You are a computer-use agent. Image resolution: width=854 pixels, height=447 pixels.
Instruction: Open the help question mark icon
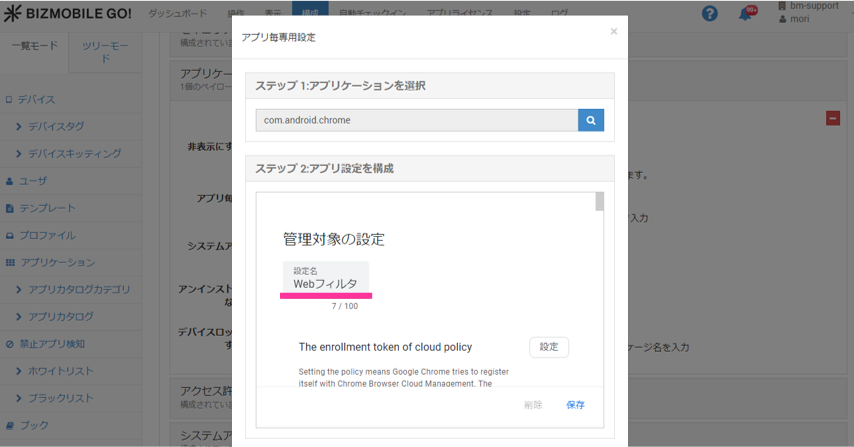click(x=709, y=13)
